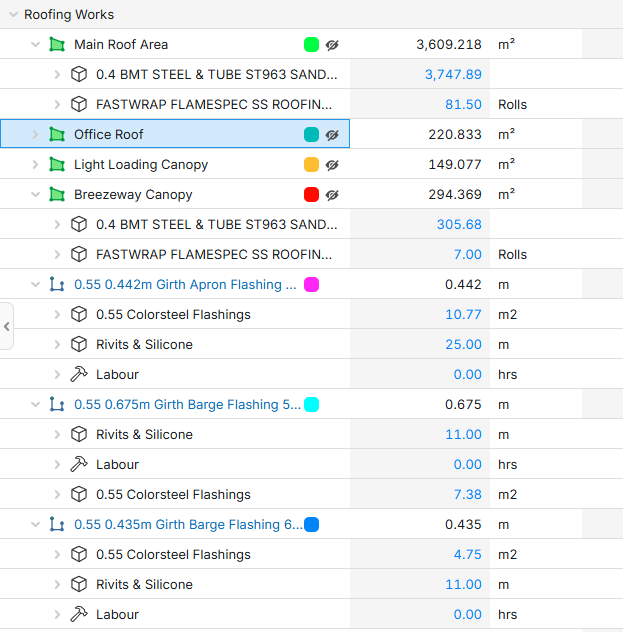Click the FASTWRAP material cube icon under Main Roof Area

79,105
